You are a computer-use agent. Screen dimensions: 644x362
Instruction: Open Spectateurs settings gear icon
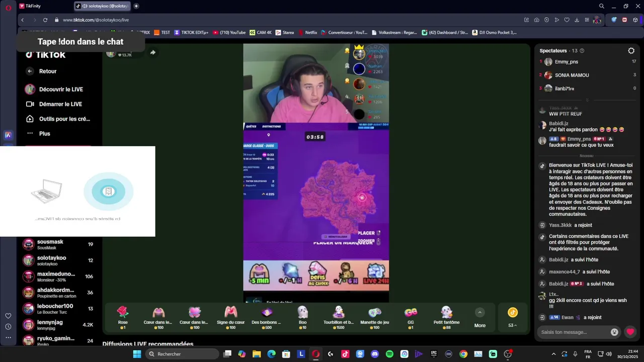631,51
